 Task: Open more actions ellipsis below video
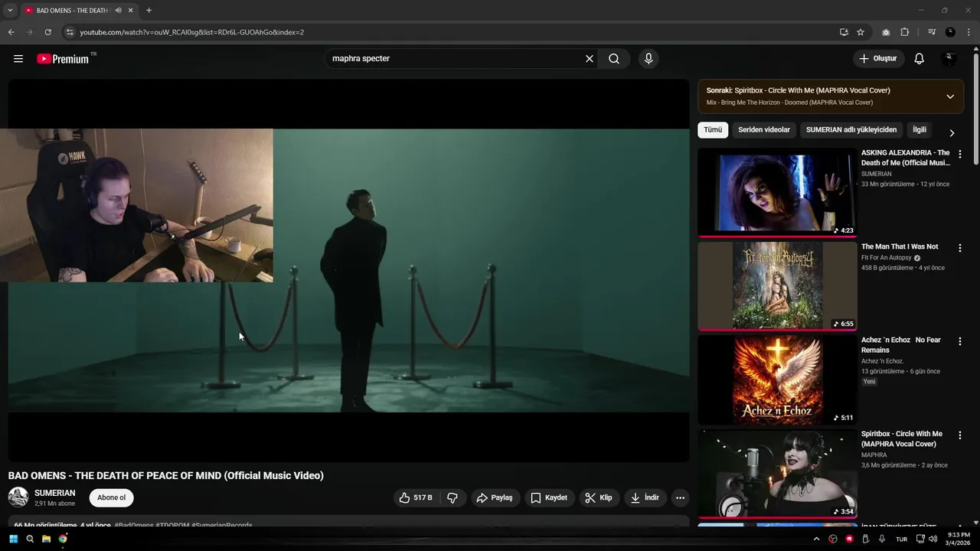click(680, 497)
